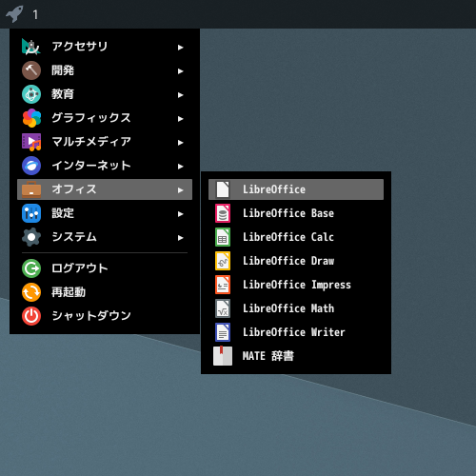
Task: Click the システム gear icon
Action: (31, 237)
